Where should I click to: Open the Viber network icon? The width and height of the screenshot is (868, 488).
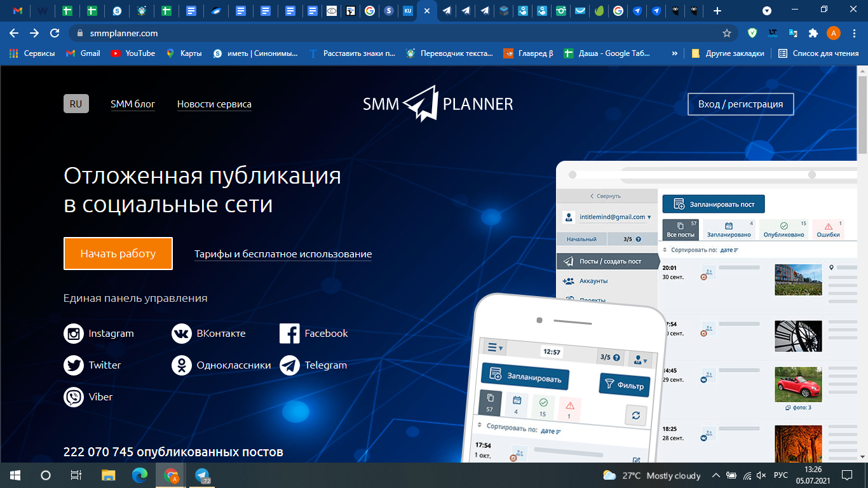pyautogui.click(x=74, y=397)
